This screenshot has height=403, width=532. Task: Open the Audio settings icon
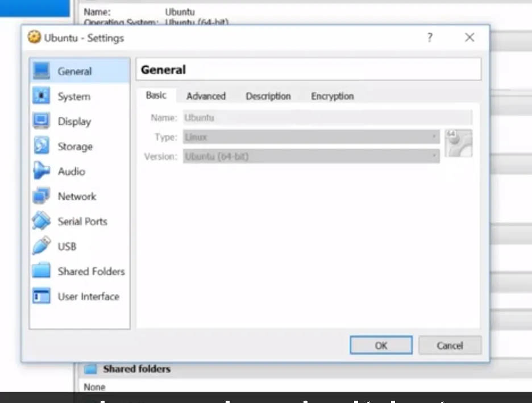coord(41,171)
